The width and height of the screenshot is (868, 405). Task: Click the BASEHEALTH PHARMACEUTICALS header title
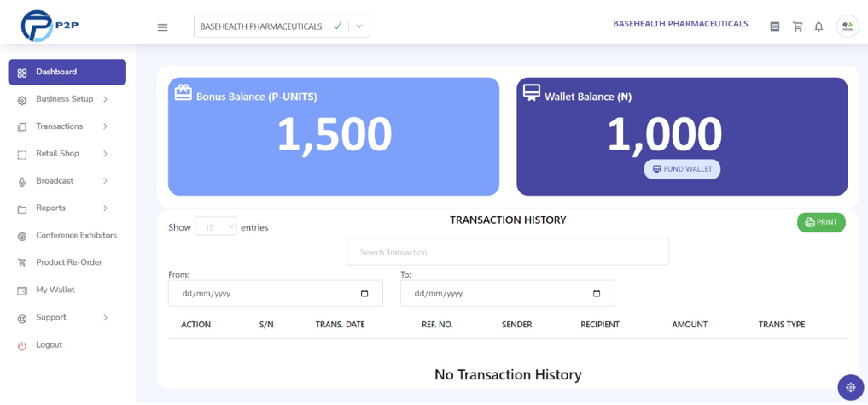[680, 24]
